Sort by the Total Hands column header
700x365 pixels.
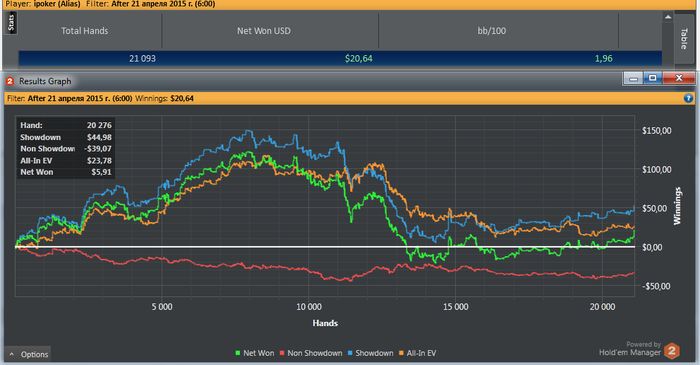pos(84,31)
